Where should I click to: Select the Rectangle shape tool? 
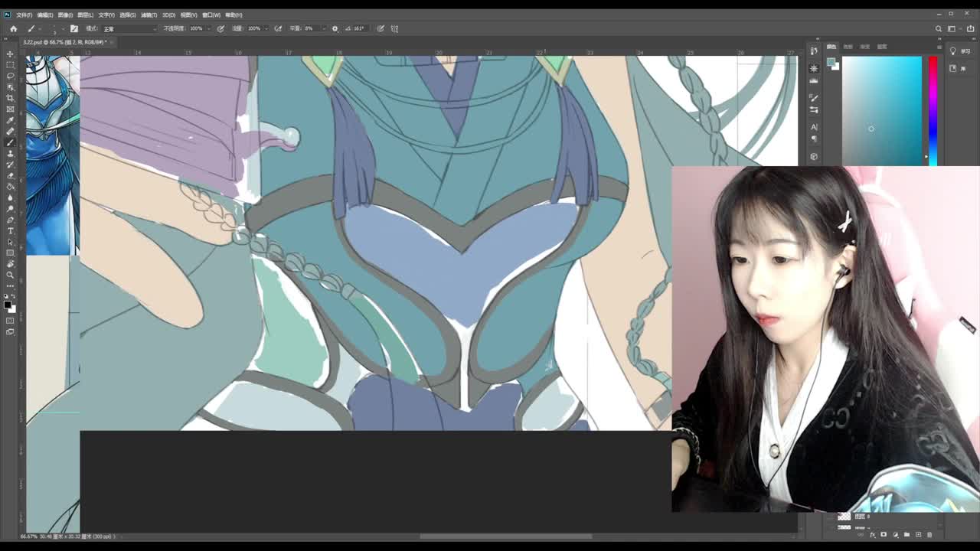[x=11, y=253]
